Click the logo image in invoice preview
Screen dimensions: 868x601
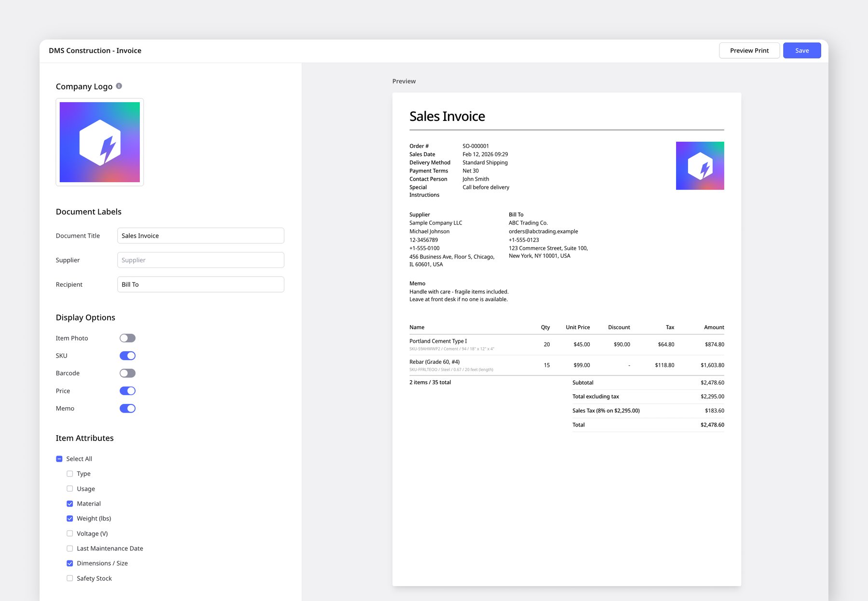click(700, 166)
